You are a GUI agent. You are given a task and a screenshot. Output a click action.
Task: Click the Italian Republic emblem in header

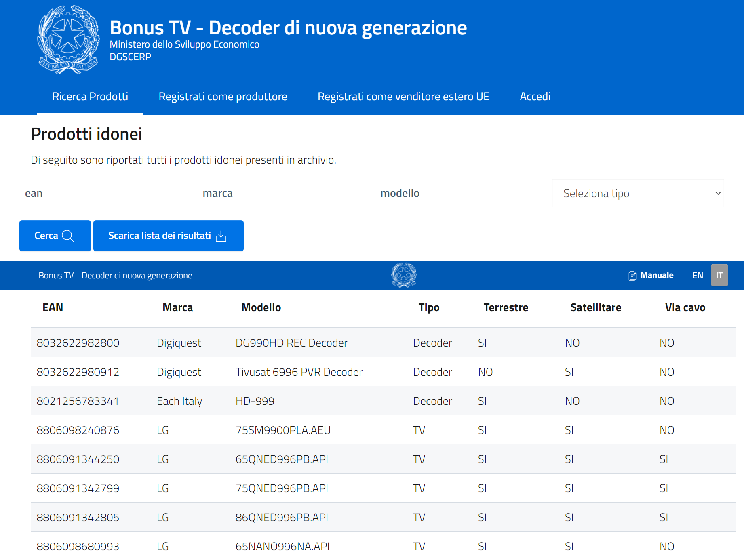coord(68,40)
